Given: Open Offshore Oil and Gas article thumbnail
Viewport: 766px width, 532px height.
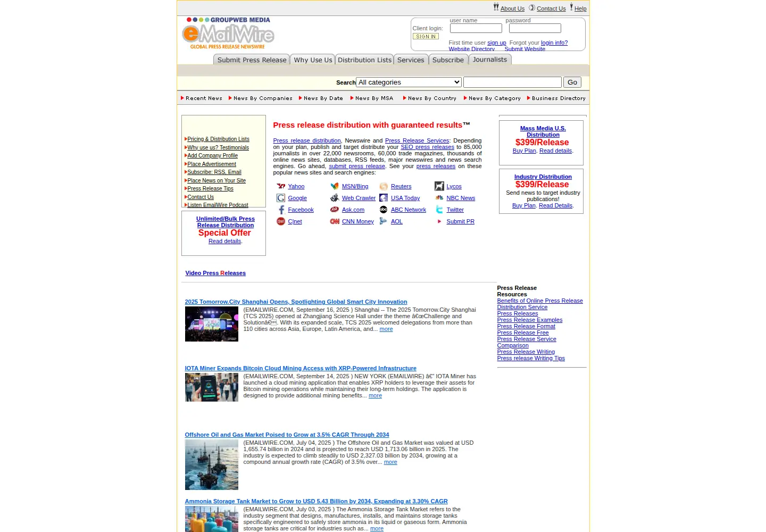Looking at the screenshot, I should (212, 465).
